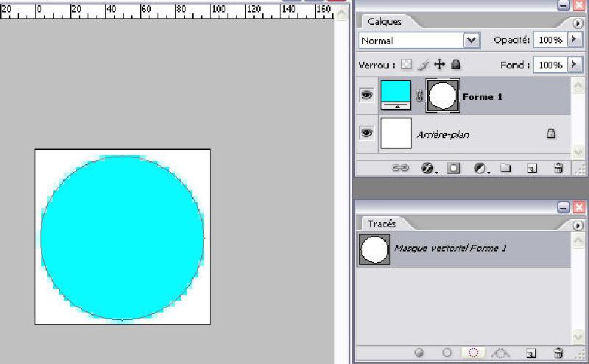Create a new layer in Calques panel

pos(532,168)
